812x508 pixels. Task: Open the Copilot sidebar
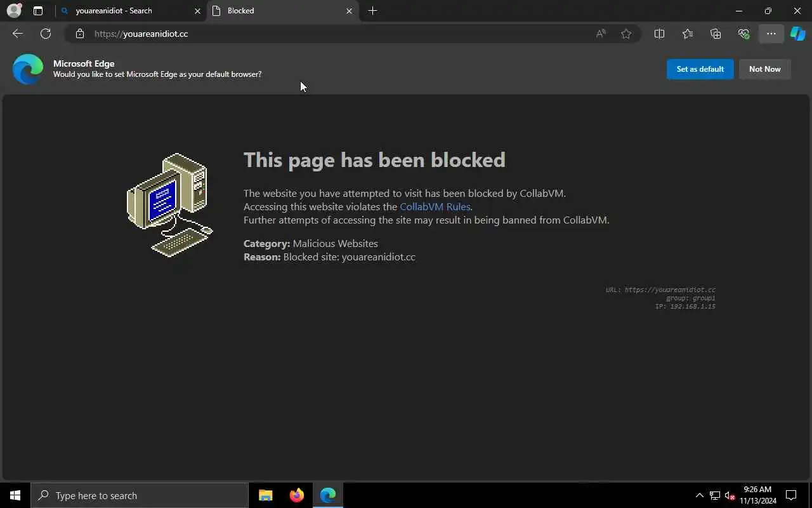797,34
